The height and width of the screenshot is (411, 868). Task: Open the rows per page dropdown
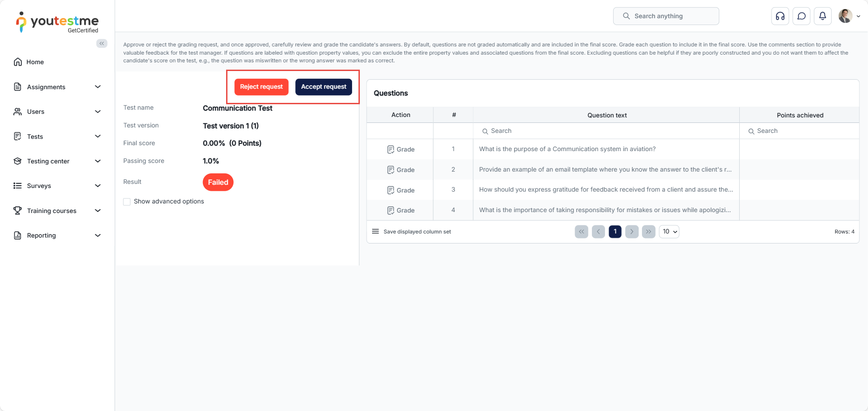coord(669,232)
